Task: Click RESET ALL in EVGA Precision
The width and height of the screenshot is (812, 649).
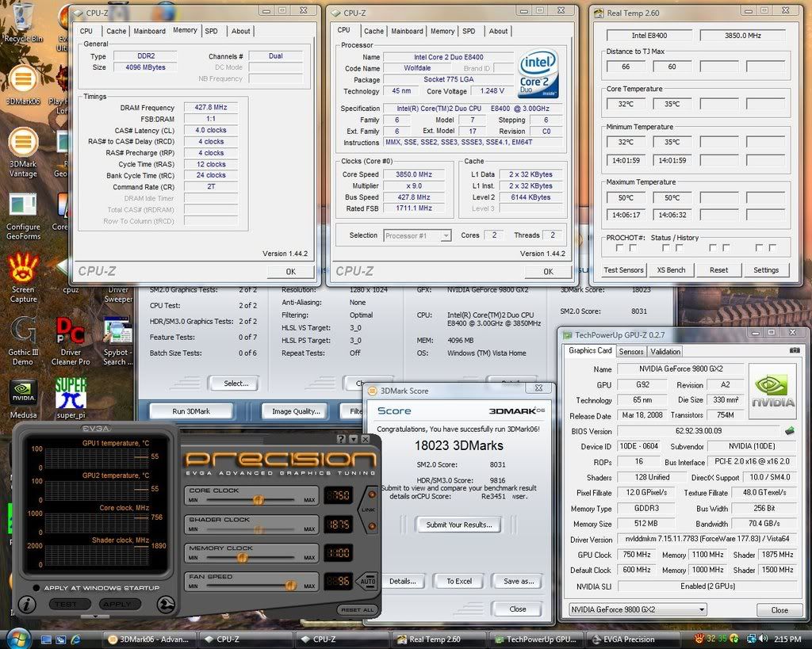Action: [x=358, y=609]
